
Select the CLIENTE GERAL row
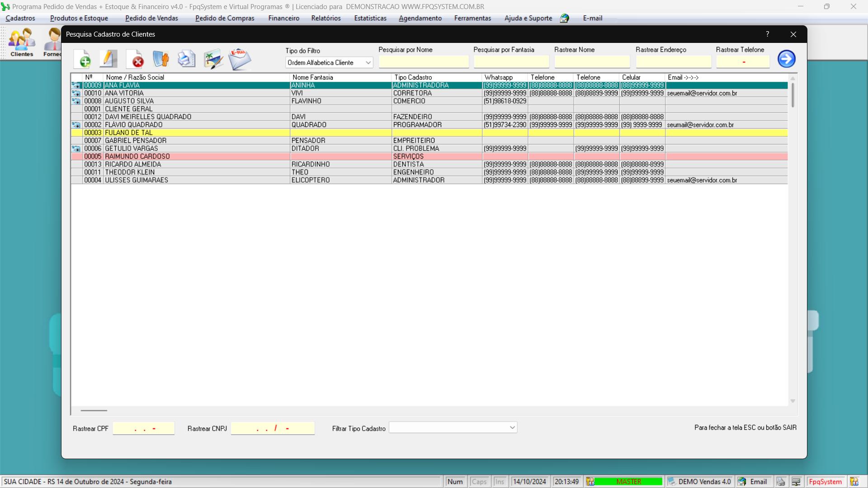coord(429,109)
